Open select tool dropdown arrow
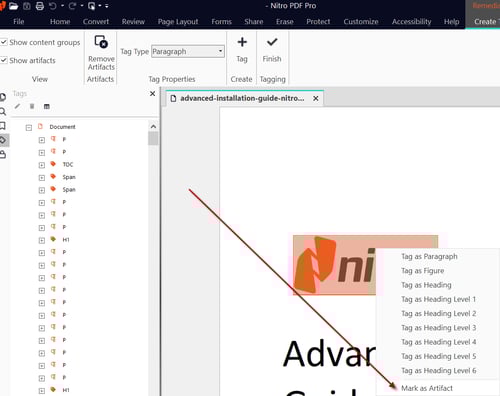This screenshot has height=396, width=500. pyautogui.click(x=100, y=6)
